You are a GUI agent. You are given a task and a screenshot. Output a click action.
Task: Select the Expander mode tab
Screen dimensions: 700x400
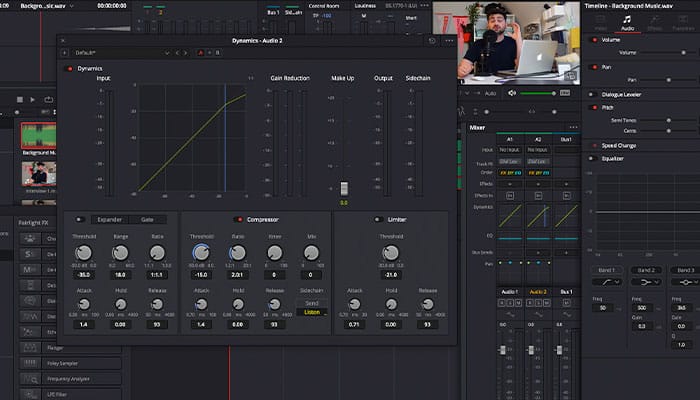tap(110, 220)
